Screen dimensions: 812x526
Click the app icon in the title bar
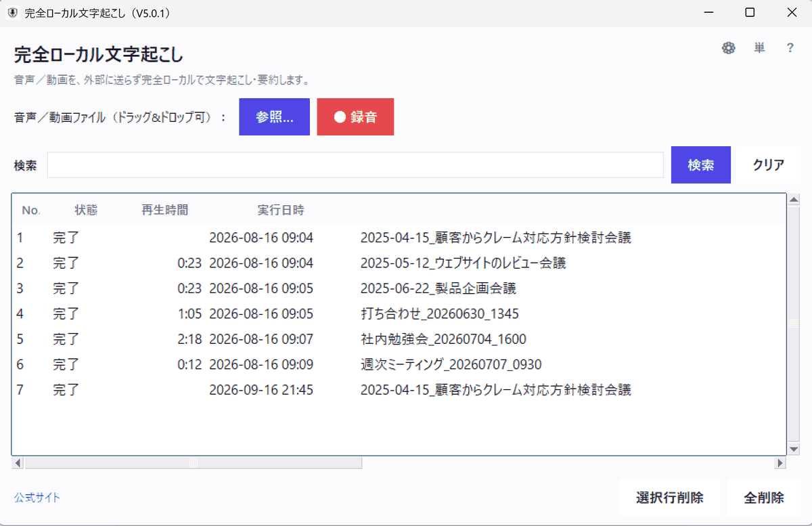click(12, 12)
